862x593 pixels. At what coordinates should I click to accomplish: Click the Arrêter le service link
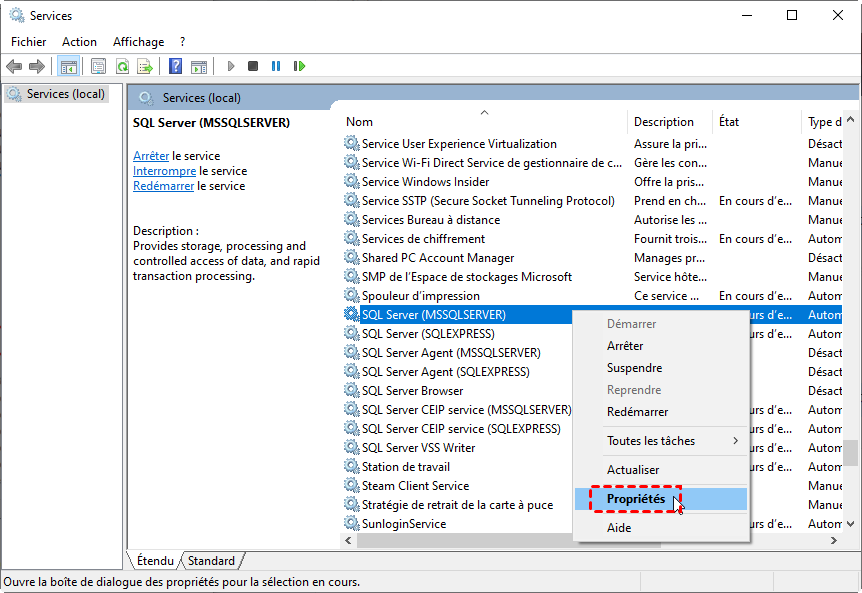point(151,156)
